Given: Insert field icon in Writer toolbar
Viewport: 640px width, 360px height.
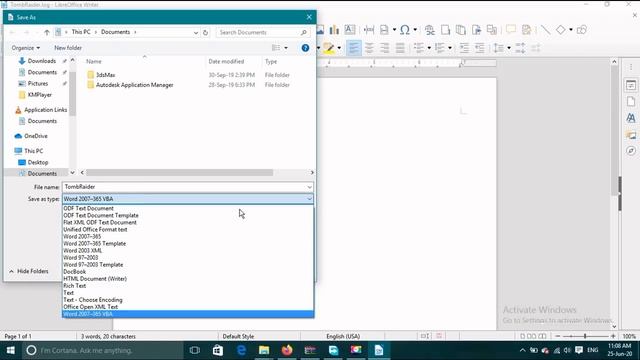Looking at the screenshot, I should (384, 29).
